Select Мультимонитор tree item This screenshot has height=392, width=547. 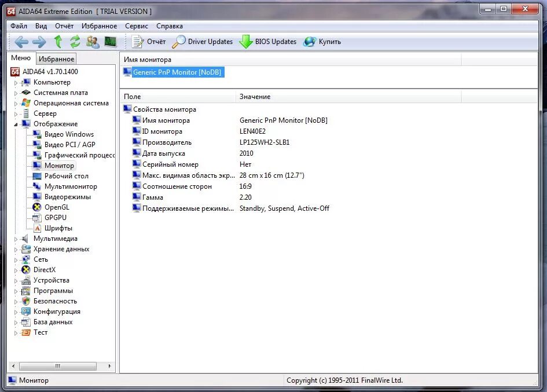point(71,186)
